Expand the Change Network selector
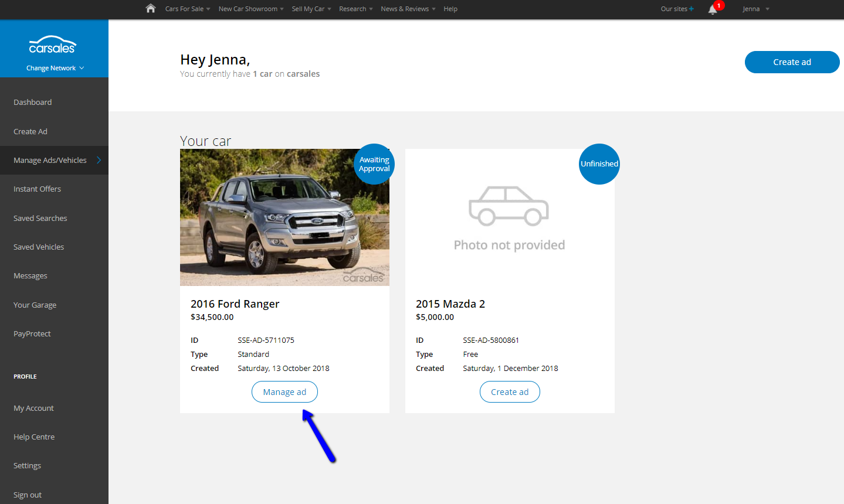844x504 pixels. tap(55, 68)
